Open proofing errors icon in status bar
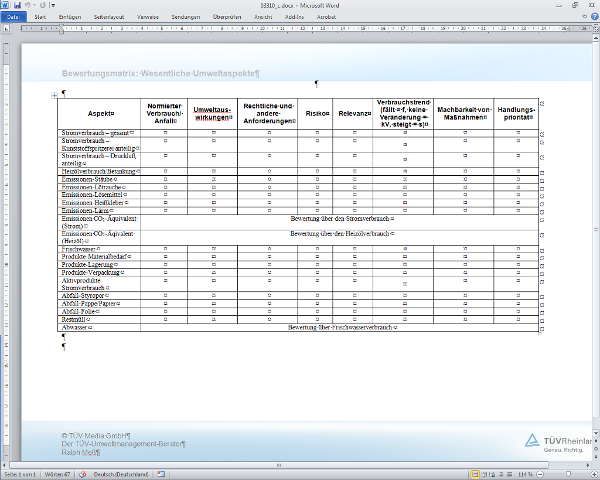 (82, 473)
